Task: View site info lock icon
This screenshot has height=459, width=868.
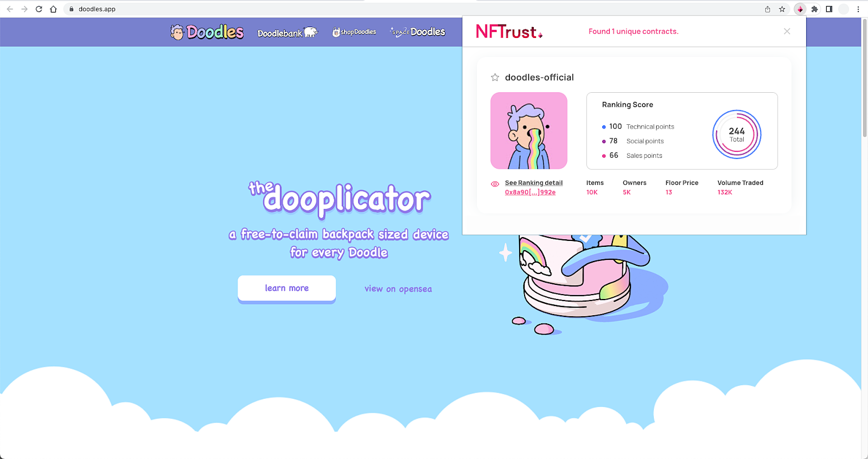Action: pyautogui.click(x=71, y=9)
